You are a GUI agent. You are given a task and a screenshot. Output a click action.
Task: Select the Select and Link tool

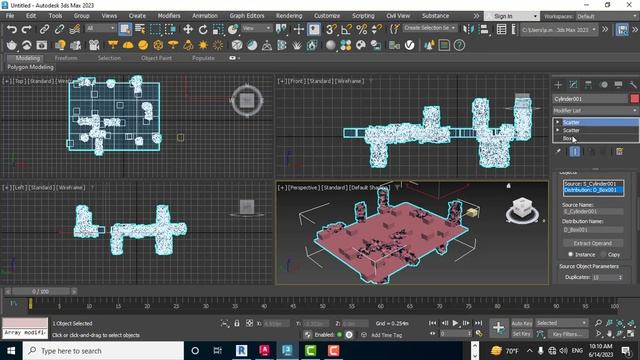(x=44, y=29)
